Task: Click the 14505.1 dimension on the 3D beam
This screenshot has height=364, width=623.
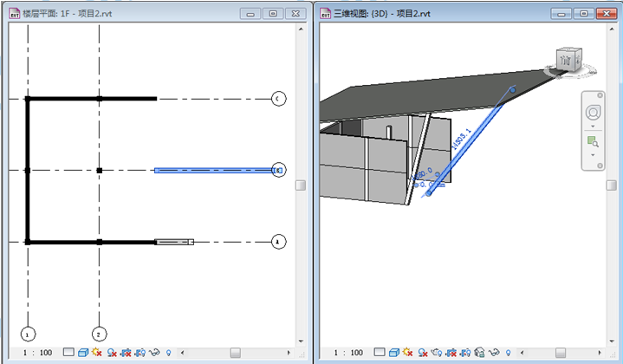Action: [x=461, y=139]
